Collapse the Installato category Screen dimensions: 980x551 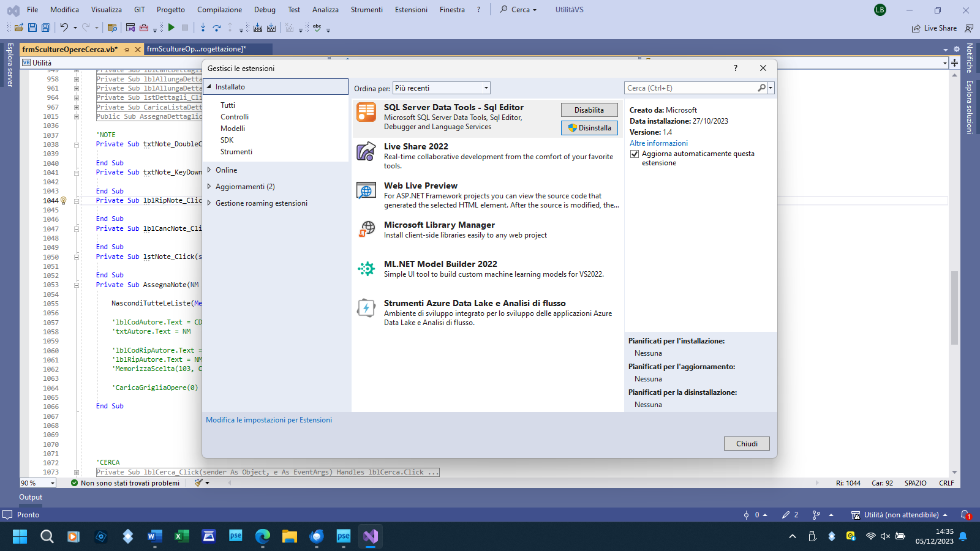coord(209,87)
